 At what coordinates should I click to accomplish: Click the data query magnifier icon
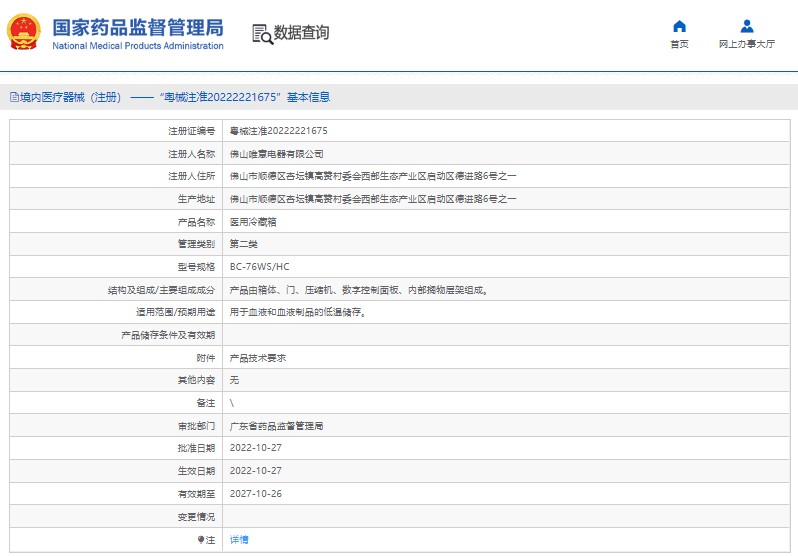coord(262,33)
